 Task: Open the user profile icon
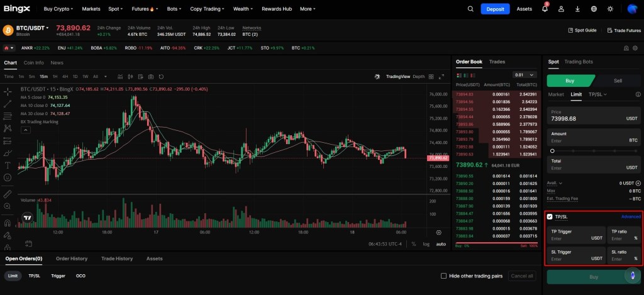(561, 9)
